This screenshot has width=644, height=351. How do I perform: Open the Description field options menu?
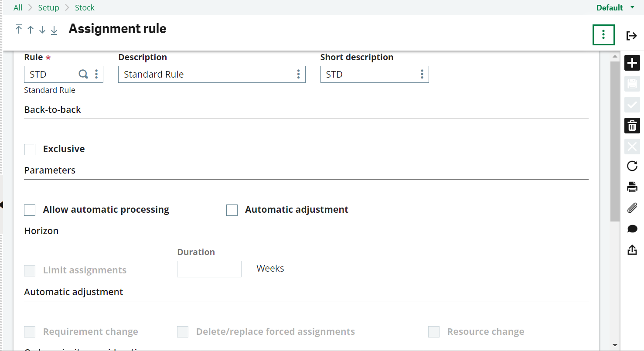point(298,74)
